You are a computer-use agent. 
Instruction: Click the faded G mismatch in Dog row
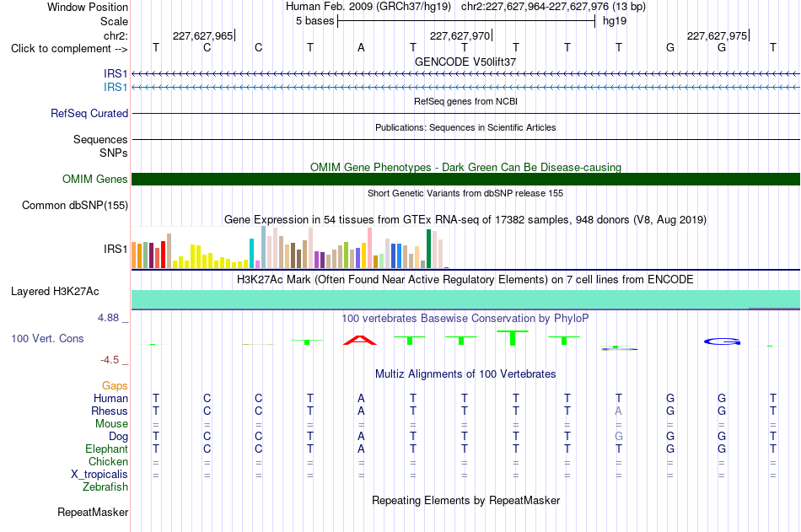pyautogui.click(x=619, y=437)
